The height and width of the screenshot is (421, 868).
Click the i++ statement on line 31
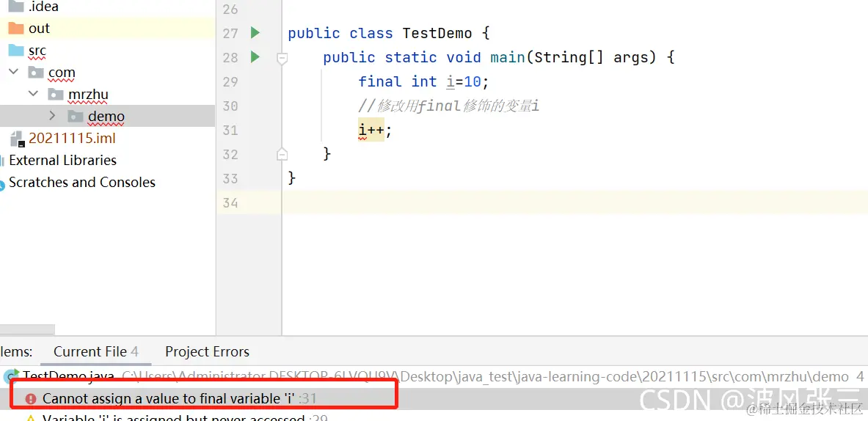pos(375,130)
